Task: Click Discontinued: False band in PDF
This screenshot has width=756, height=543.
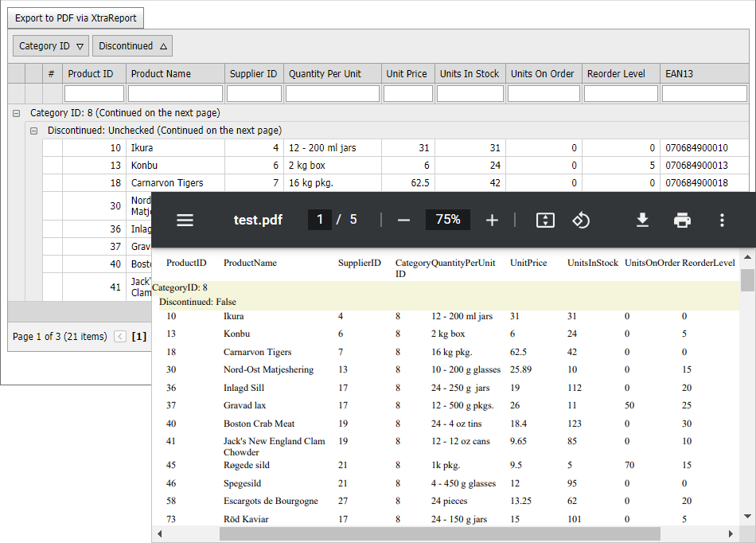Action: click(449, 303)
